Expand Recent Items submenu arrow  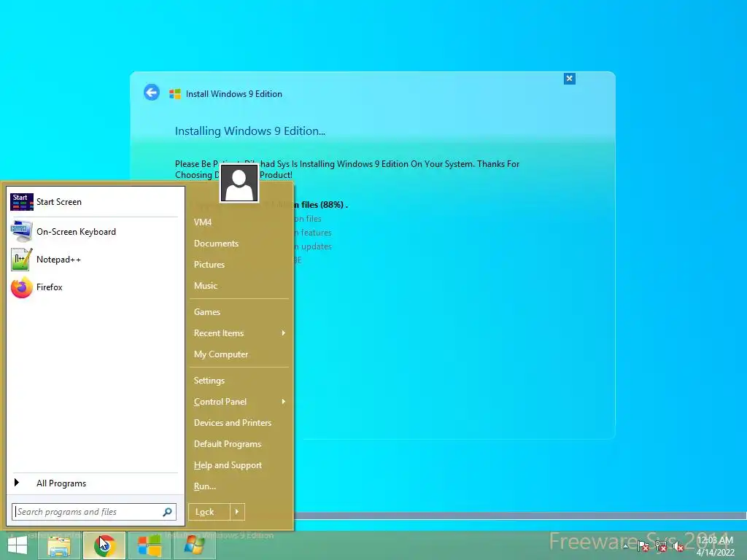pyautogui.click(x=284, y=332)
